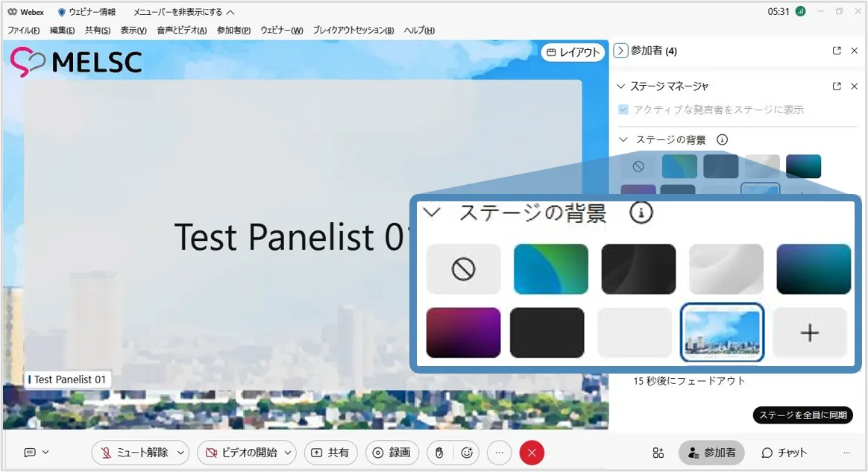Open the emoji reactions button
The width and height of the screenshot is (868, 472).
point(468,453)
